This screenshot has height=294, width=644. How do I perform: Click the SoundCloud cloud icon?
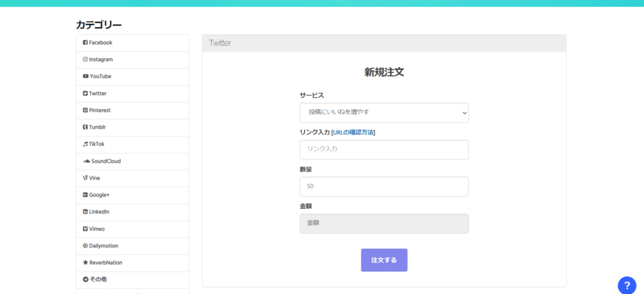[x=86, y=161]
